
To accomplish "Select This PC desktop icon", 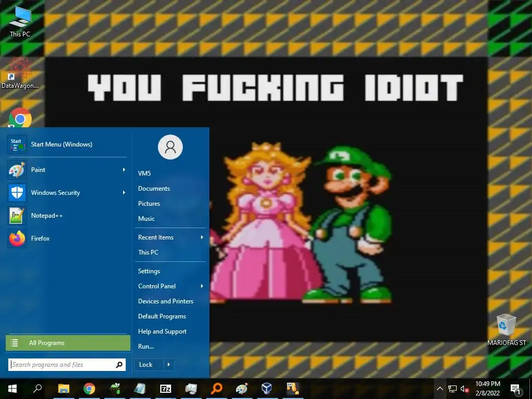I will [x=20, y=21].
